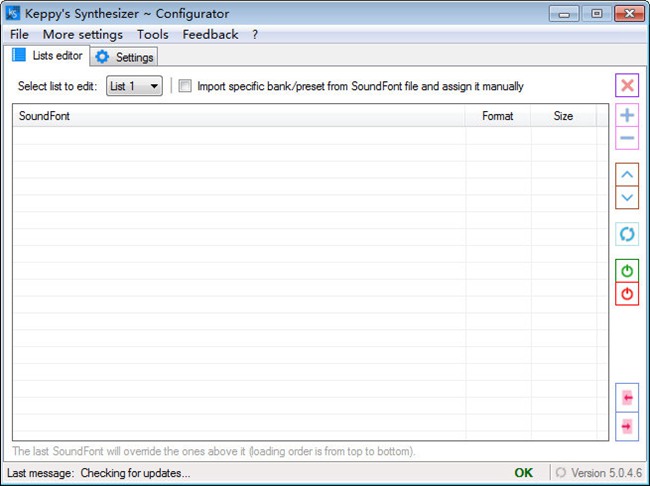Image resolution: width=650 pixels, height=486 pixels.
Task: Enable SoundFont with the green power icon
Action: click(x=627, y=271)
